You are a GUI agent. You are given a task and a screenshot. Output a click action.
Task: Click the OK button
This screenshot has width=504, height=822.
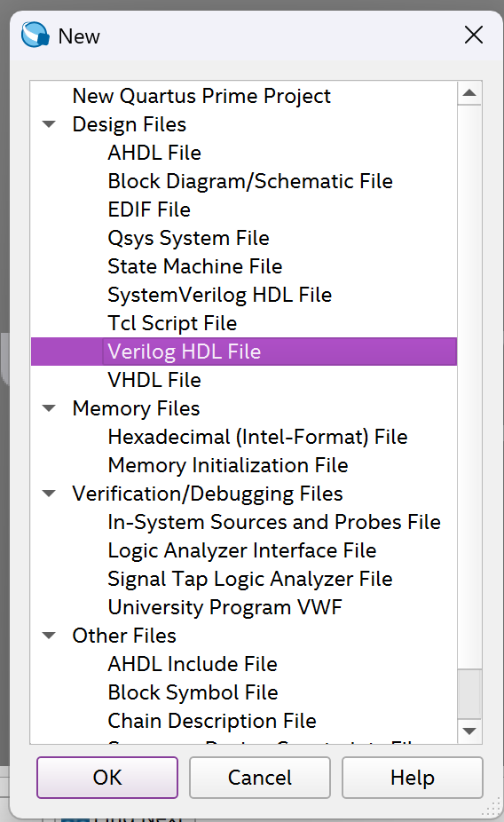tap(107, 778)
